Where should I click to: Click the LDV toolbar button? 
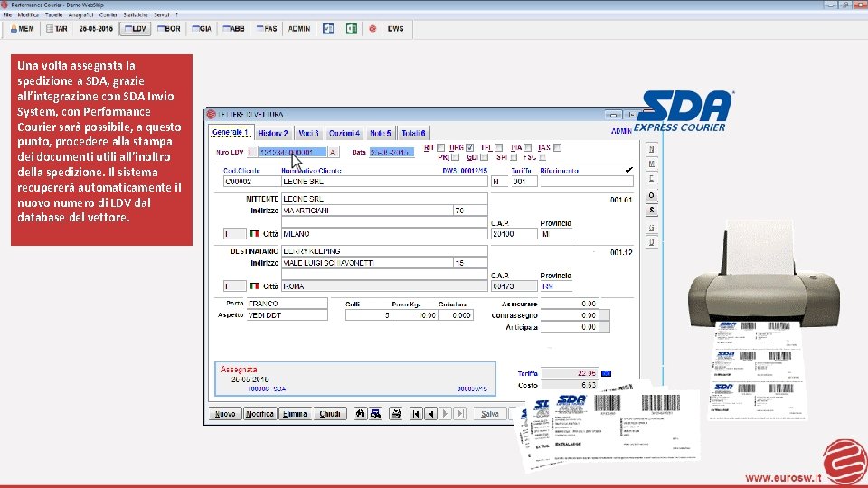(x=135, y=29)
